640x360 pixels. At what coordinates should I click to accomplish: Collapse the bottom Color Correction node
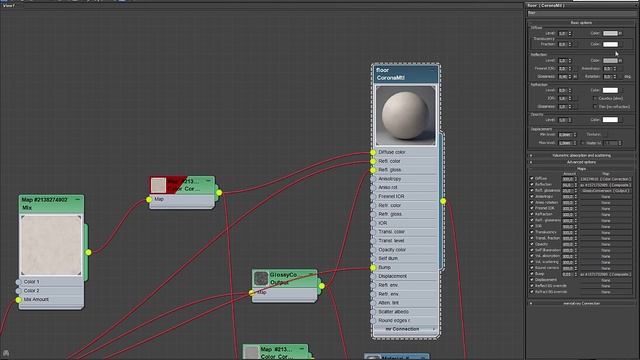[302, 349]
